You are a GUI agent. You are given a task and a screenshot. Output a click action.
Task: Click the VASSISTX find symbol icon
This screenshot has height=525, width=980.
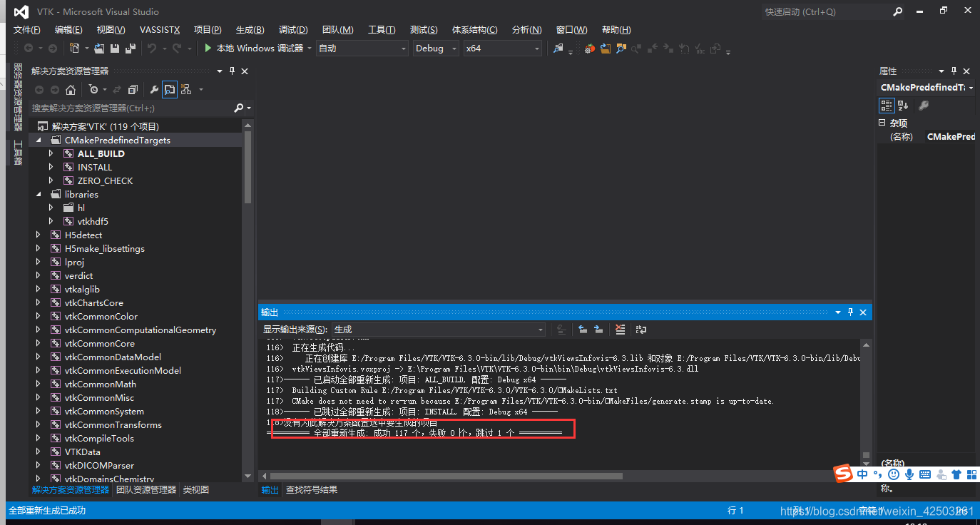tap(621, 48)
